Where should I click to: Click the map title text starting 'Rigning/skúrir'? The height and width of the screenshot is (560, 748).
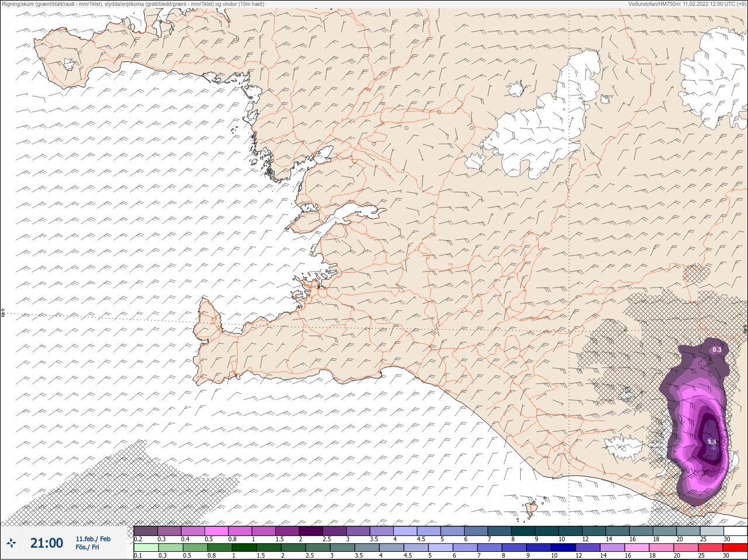tap(133, 4)
